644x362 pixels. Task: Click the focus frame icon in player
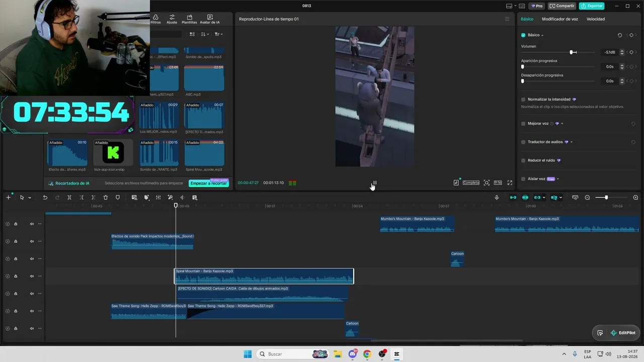click(487, 183)
